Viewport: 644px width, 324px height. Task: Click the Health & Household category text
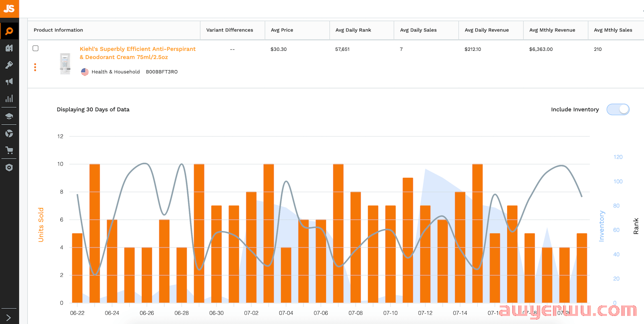click(x=116, y=72)
